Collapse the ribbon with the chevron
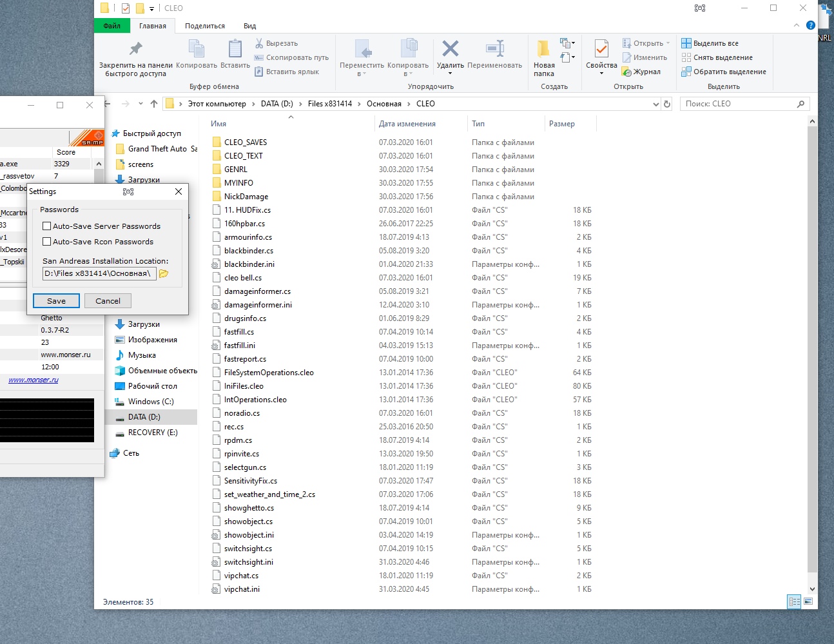 tap(797, 26)
